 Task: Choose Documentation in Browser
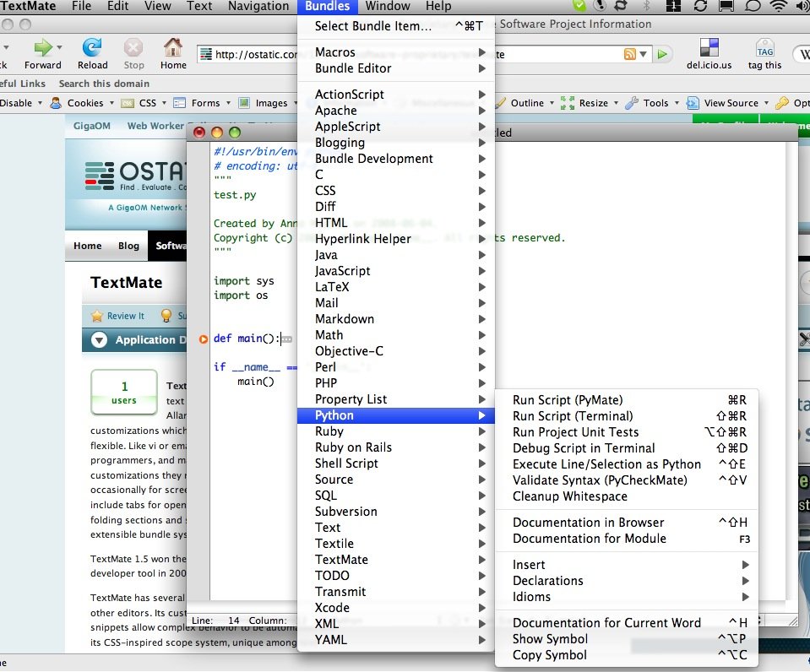pyautogui.click(x=626, y=523)
